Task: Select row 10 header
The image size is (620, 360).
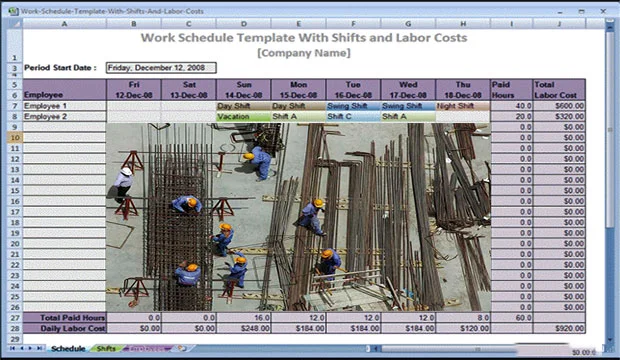Action: tap(15, 137)
